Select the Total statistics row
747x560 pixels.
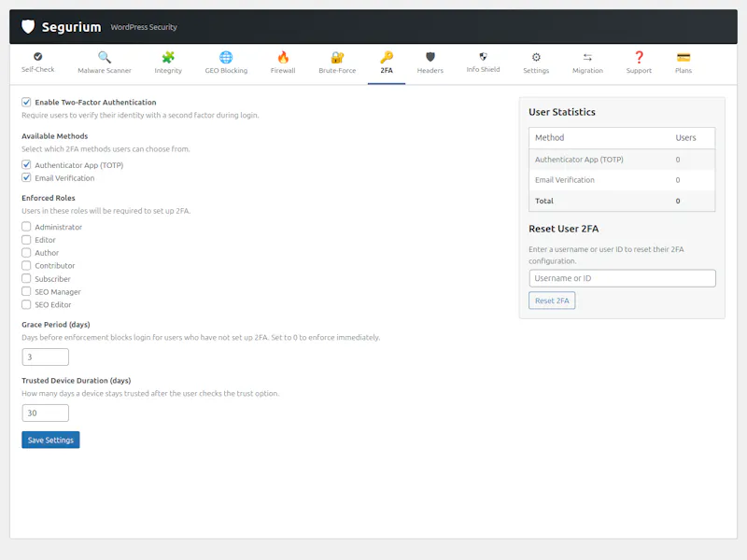point(622,201)
